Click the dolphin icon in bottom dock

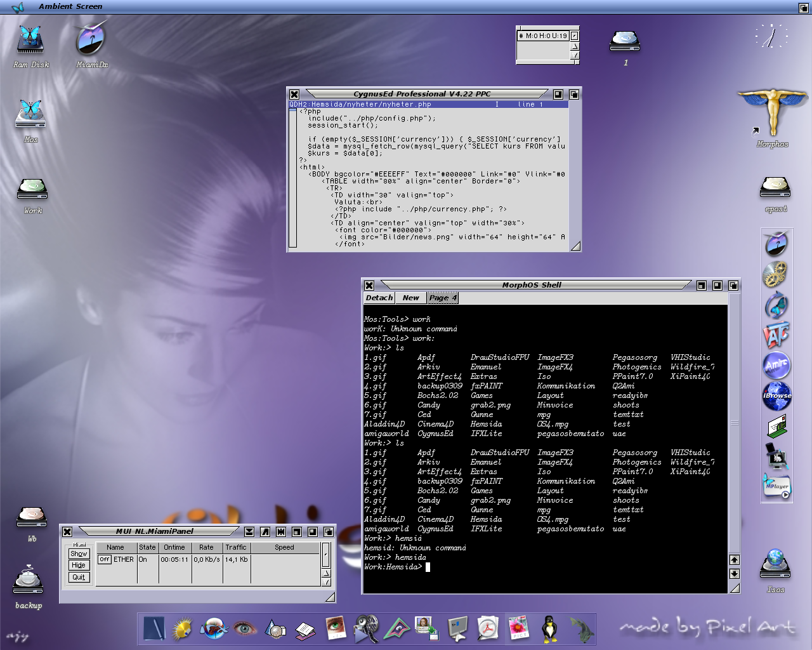(x=580, y=629)
